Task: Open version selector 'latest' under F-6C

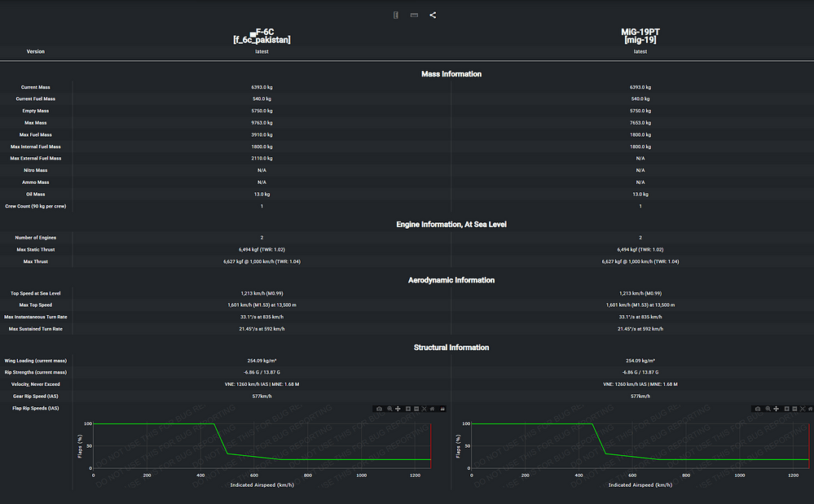Action: (x=262, y=51)
